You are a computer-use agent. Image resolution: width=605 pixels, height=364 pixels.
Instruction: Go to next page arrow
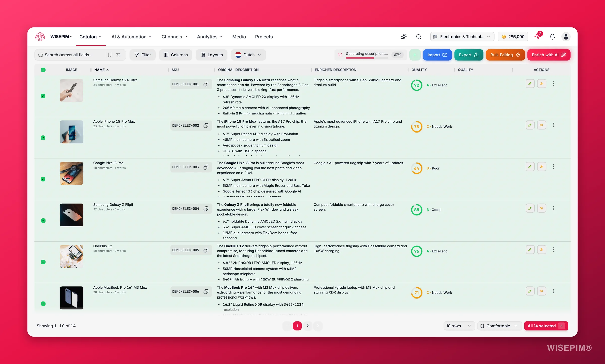(x=318, y=326)
